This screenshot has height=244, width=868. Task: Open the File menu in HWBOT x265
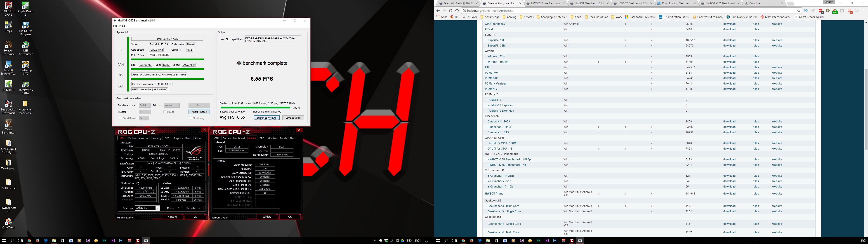click(115, 26)
